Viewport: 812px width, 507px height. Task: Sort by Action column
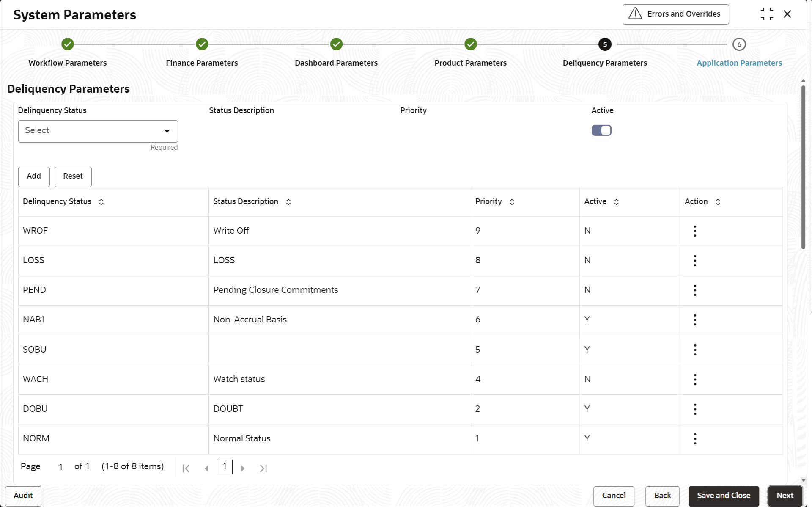(x=718, y=202)
